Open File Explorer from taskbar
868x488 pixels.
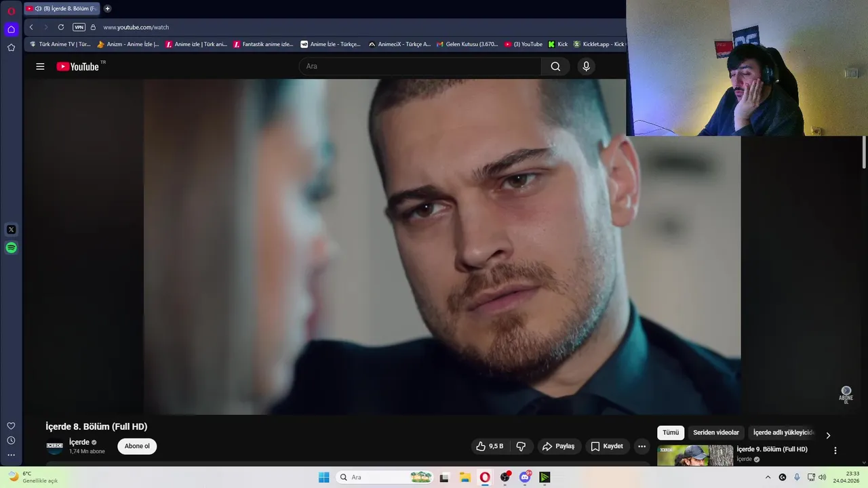click(x=465, y=477)
